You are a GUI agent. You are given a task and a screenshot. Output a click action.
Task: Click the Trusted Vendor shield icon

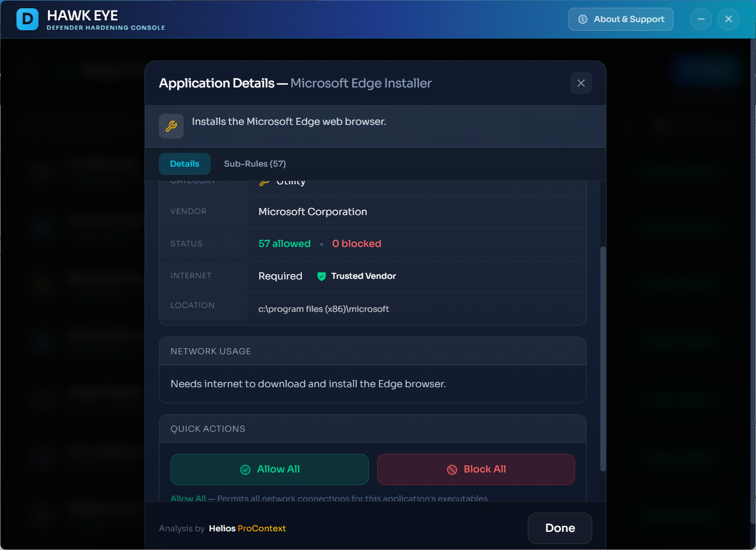pos(322,276)
